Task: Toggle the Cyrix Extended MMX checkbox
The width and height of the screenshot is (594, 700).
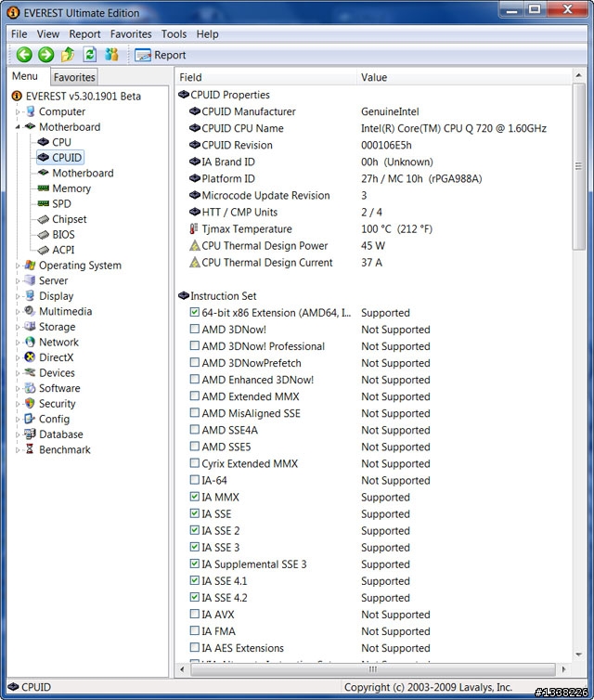Action: click(195, 463)
